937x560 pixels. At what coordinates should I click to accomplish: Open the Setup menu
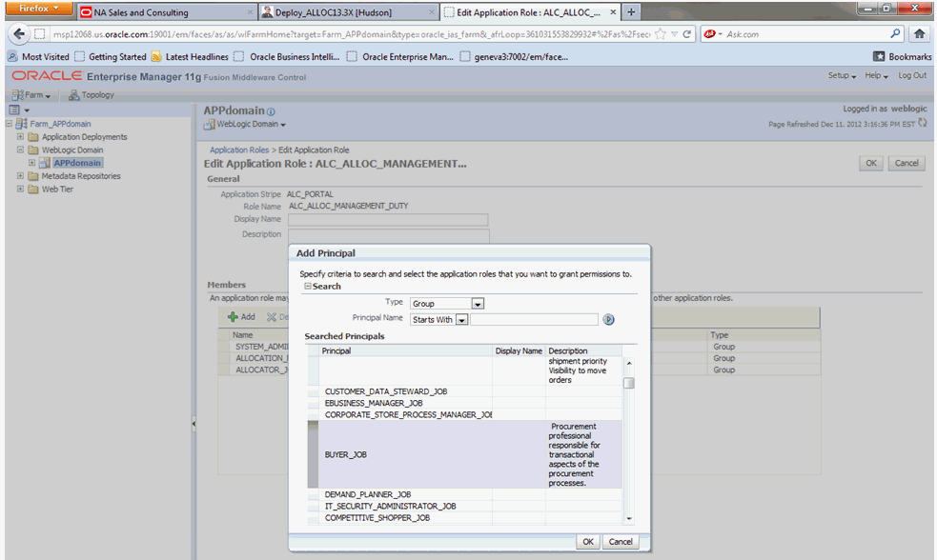(842, 76)
